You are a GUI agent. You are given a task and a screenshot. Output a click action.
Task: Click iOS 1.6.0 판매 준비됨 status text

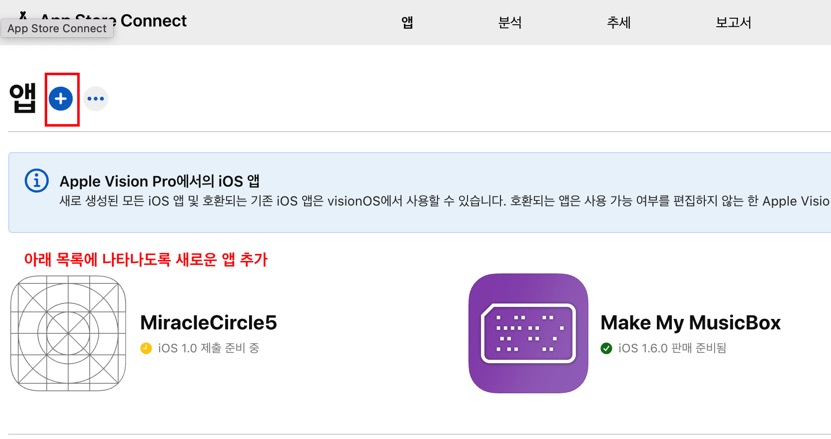tap(672, 348)
